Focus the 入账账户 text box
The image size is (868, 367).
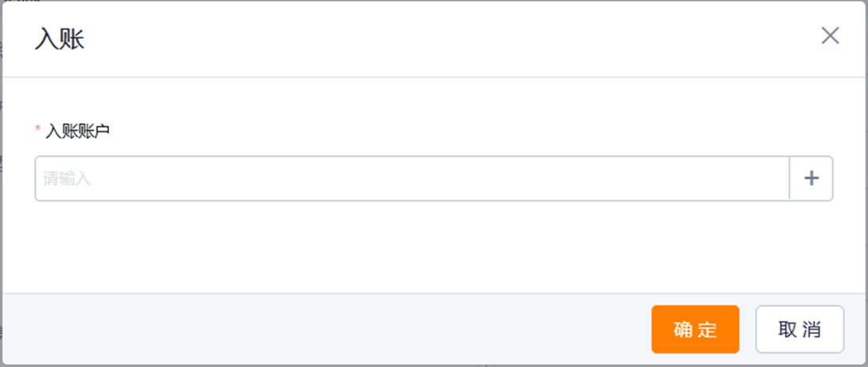[x=412, y=178]
